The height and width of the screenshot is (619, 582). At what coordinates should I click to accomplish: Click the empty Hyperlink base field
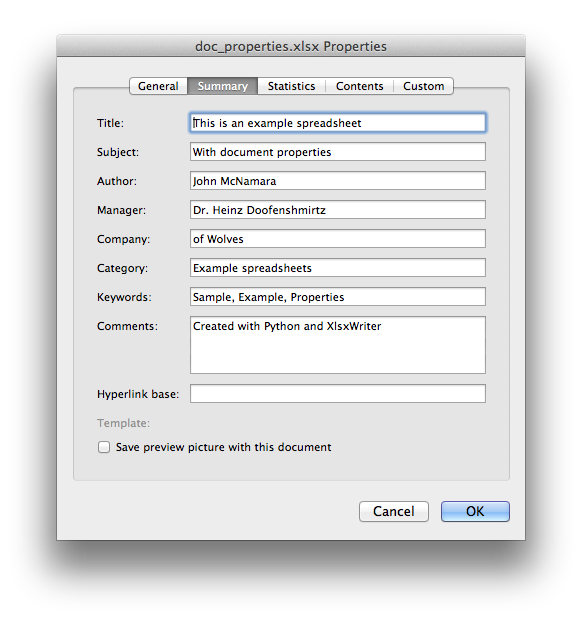coord(338,394)
